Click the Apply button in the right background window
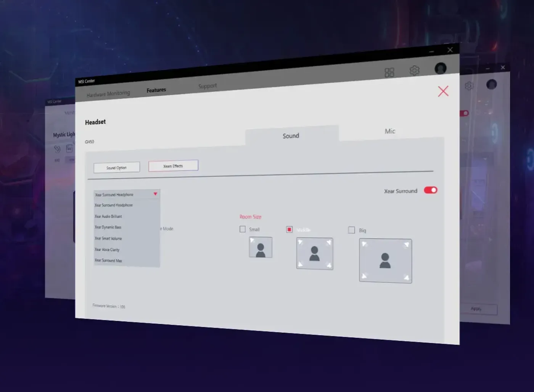 tap(479, 309)
